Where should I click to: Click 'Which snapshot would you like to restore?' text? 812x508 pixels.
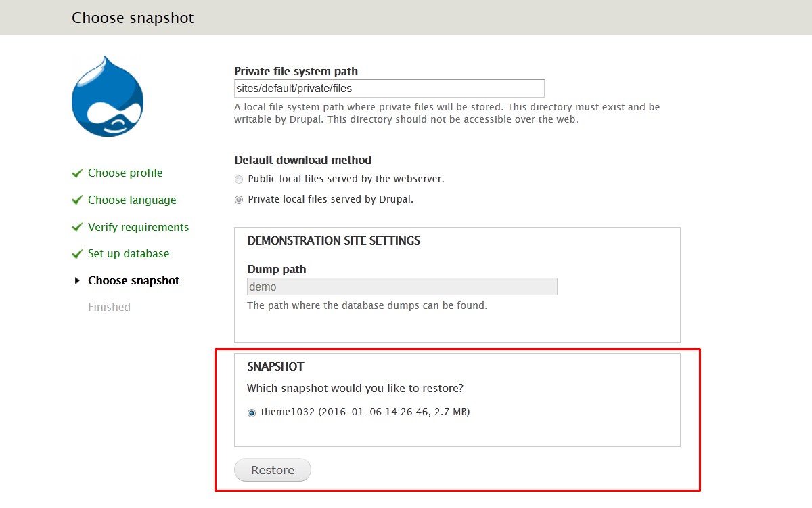355,389
